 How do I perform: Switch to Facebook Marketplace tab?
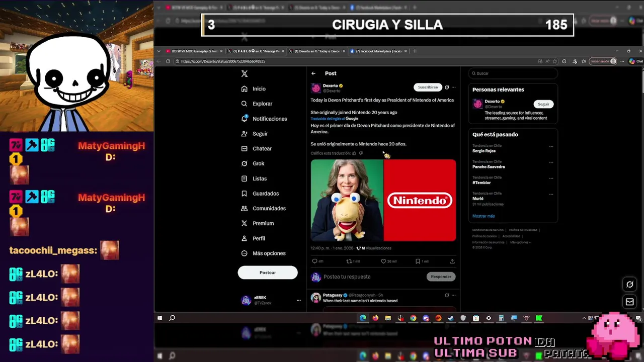coord(378,51)
